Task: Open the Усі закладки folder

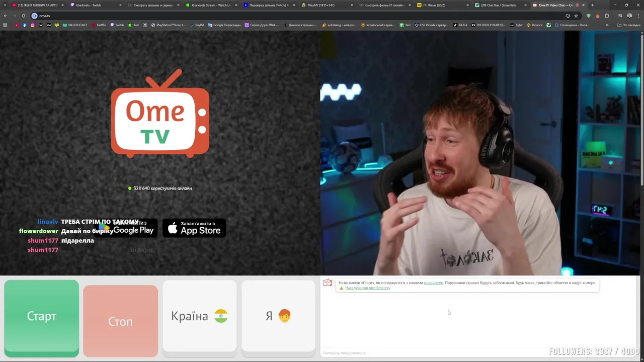Action: 629,25
